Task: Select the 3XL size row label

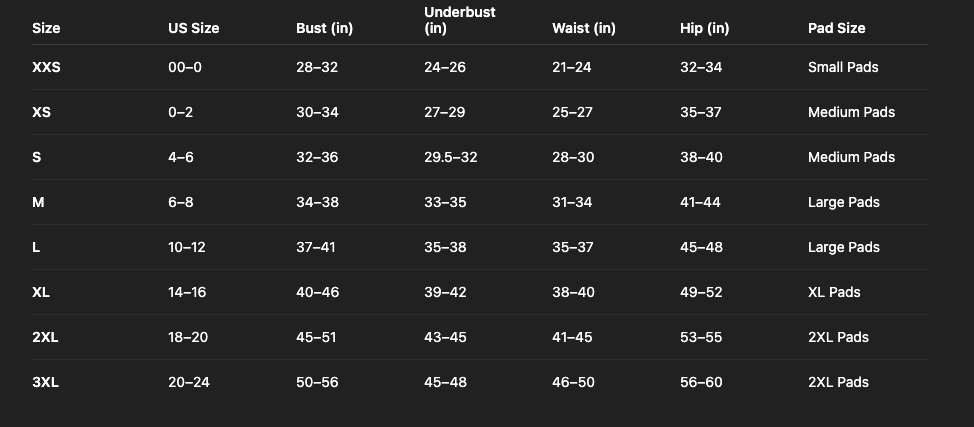Action: [x=45, y=382]
